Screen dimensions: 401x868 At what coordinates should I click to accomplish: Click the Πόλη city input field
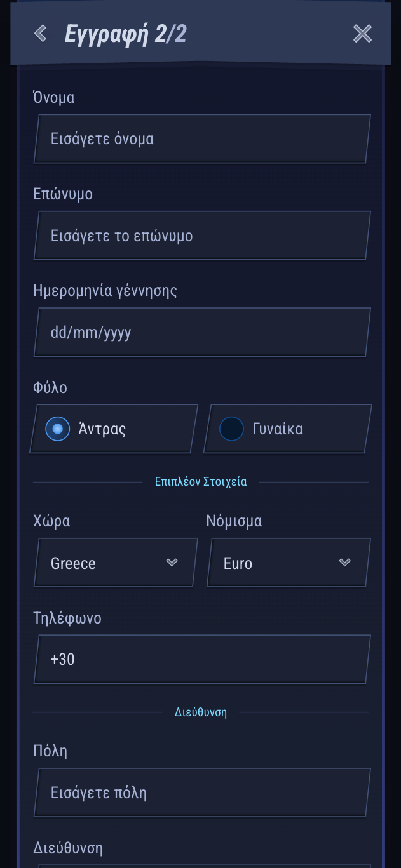point(202,793)
